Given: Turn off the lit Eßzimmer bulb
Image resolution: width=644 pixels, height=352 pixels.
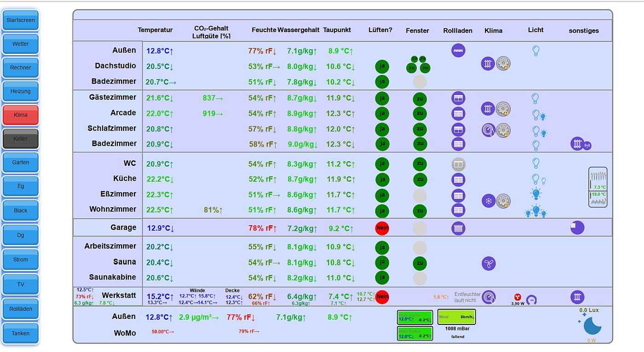Looking at the screenshot, I should click(536, 194).
